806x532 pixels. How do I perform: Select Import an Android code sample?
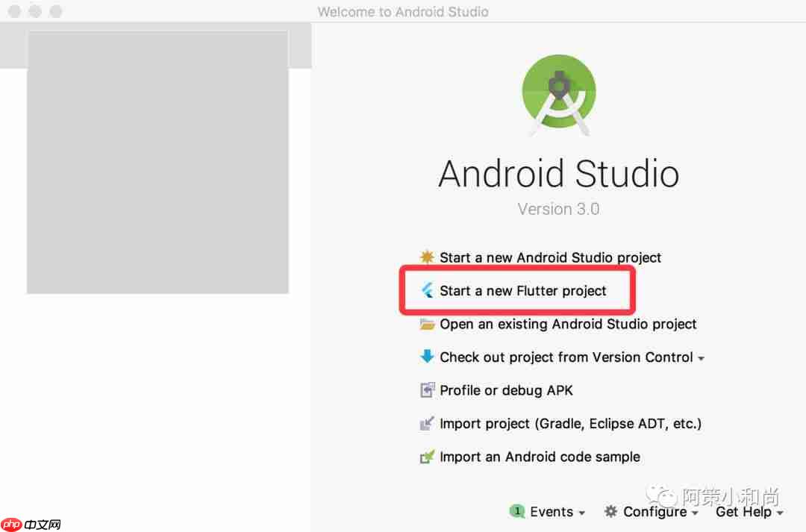coord(540,457)
